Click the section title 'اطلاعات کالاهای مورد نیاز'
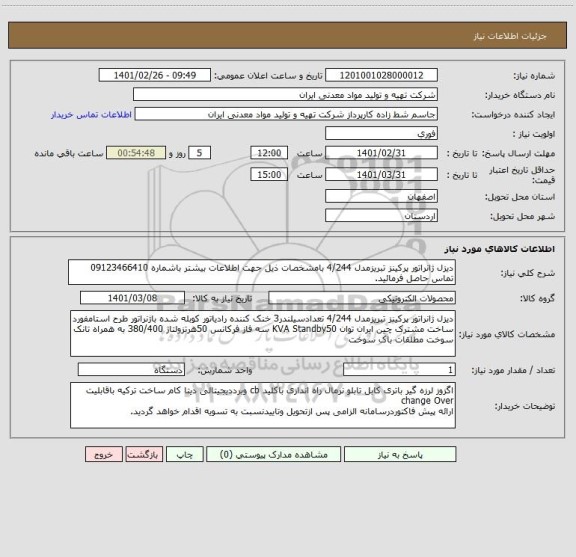The width and height of the screenshot is (576, 557). 500,249
